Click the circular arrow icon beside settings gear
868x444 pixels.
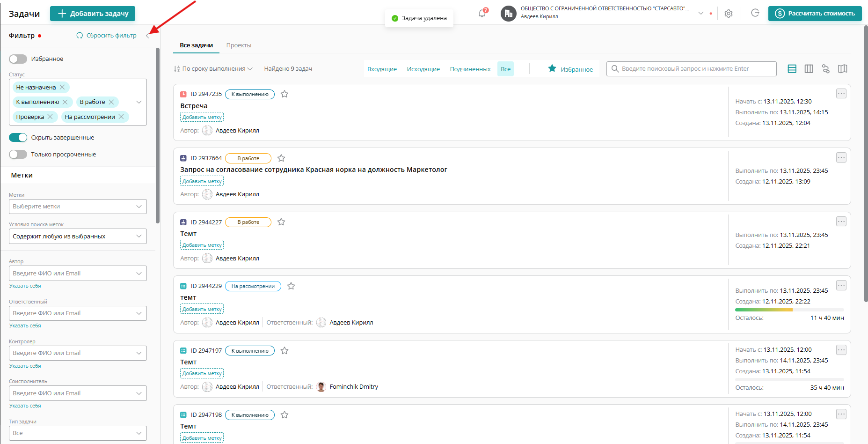coord(755,13)
